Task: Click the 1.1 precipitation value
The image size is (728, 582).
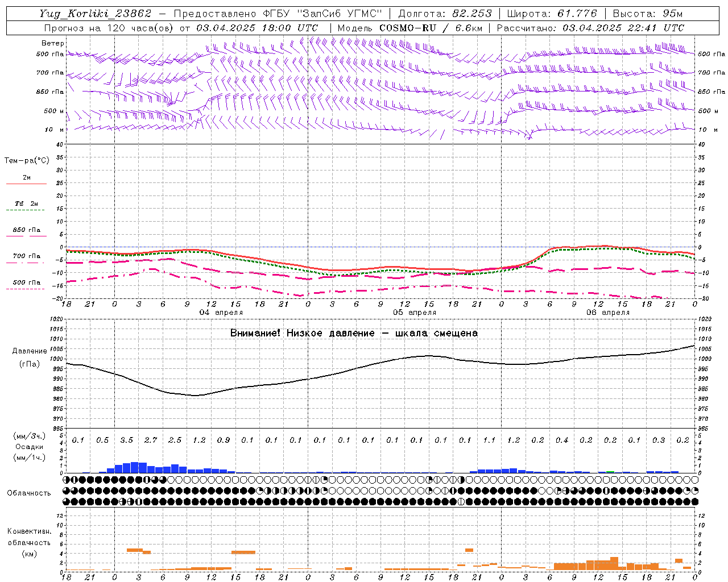Action: pyautogui.click(x=489, y=440)
